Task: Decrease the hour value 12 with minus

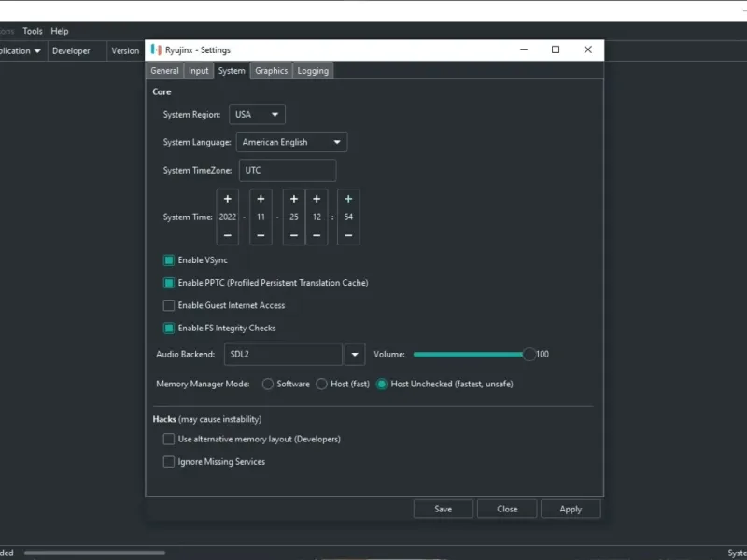Action: 317,235
